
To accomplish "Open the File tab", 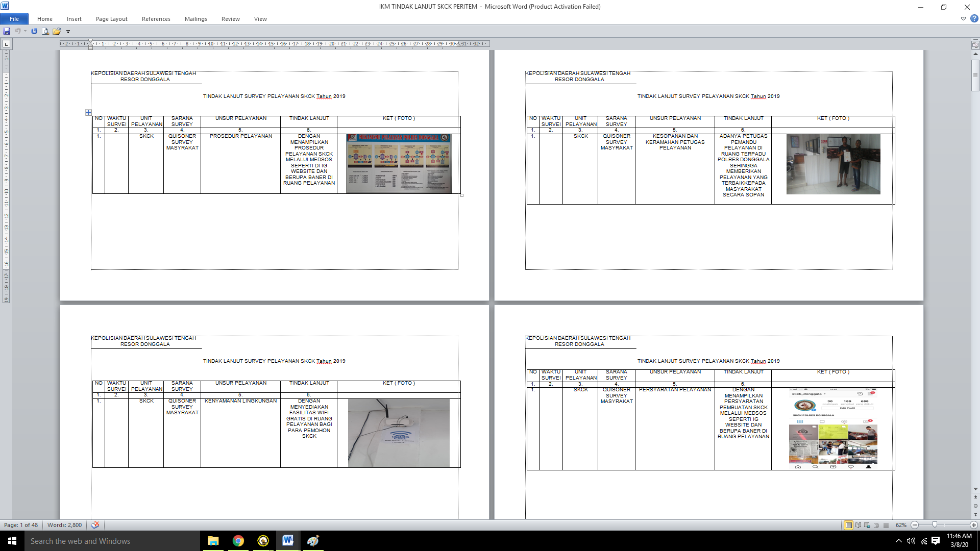I will pos(14,19).
